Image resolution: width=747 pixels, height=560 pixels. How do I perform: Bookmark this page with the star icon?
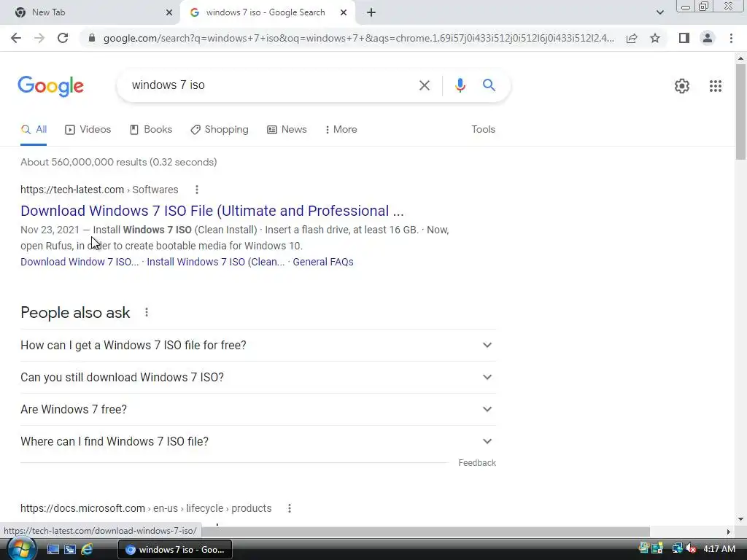655,38
